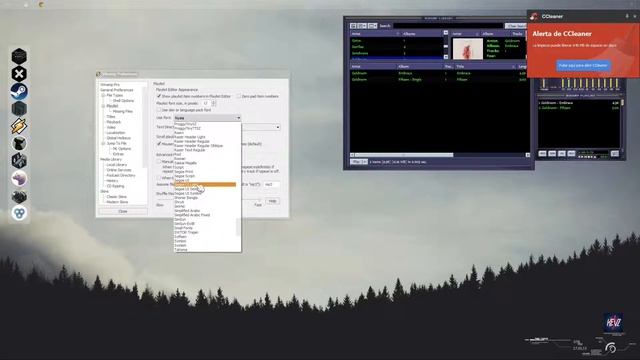
Task: Click the pink-purple circular dock icon
Action: (x=19, y=178)
